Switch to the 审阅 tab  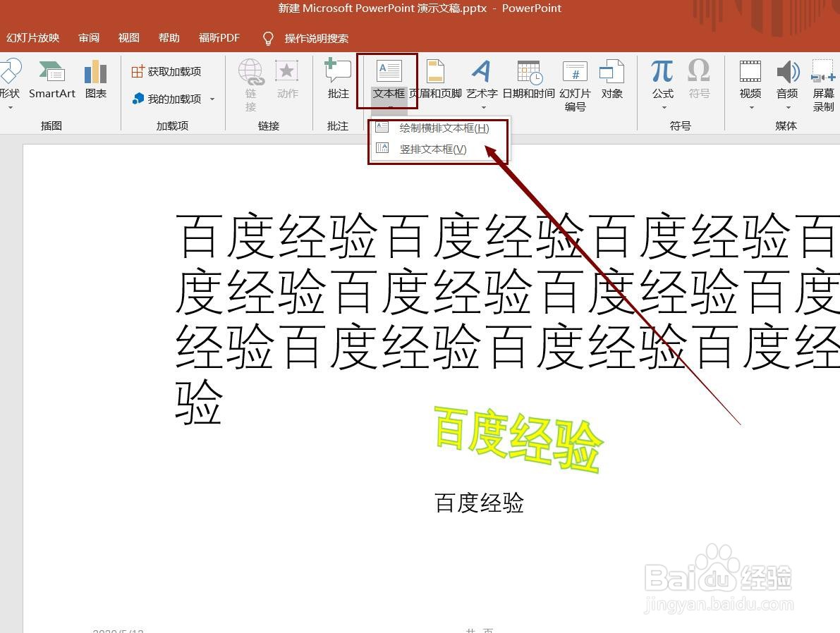[x=88, y=38]
